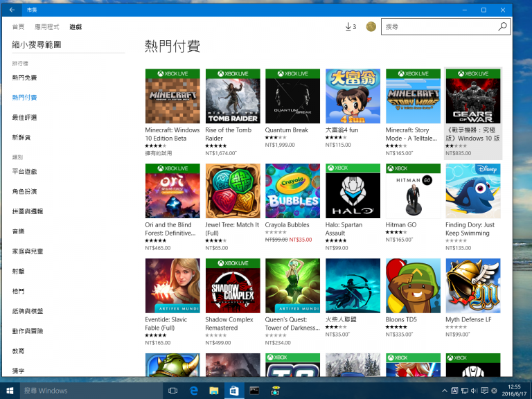Open File Explorer from the taskbar
This screenshot has width=532, height=399.
[214, 391]
